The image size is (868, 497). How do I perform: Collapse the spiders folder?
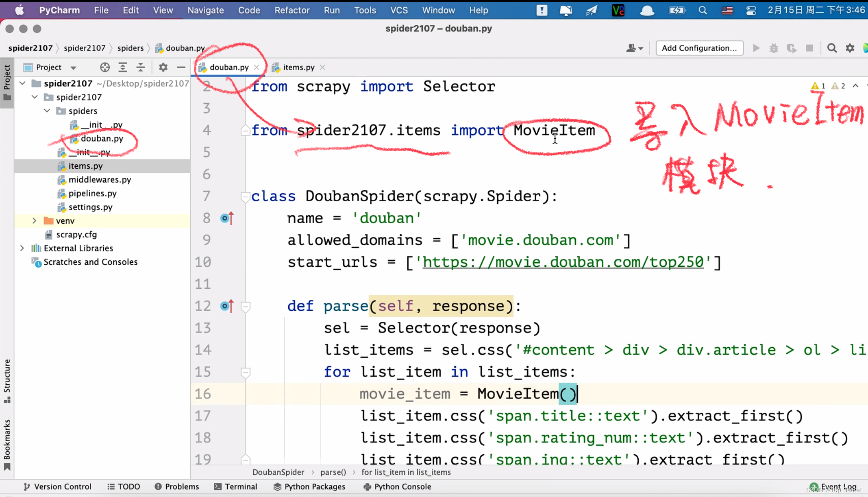(x=47, y=111)
